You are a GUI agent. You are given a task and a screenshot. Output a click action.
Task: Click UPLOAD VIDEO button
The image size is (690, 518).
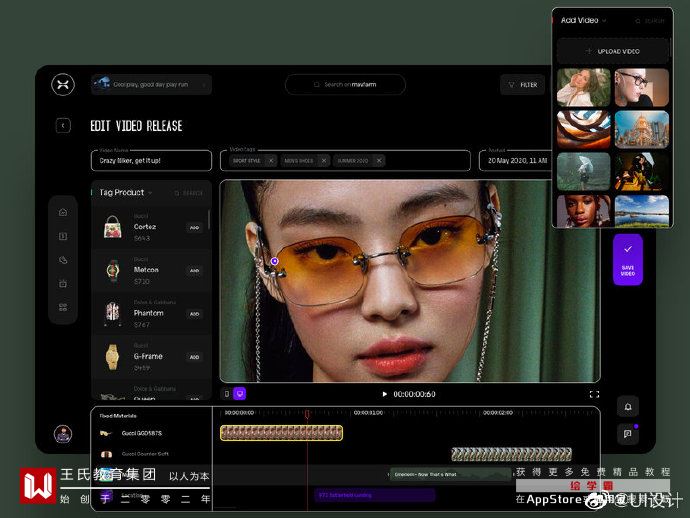coord(613,51)
